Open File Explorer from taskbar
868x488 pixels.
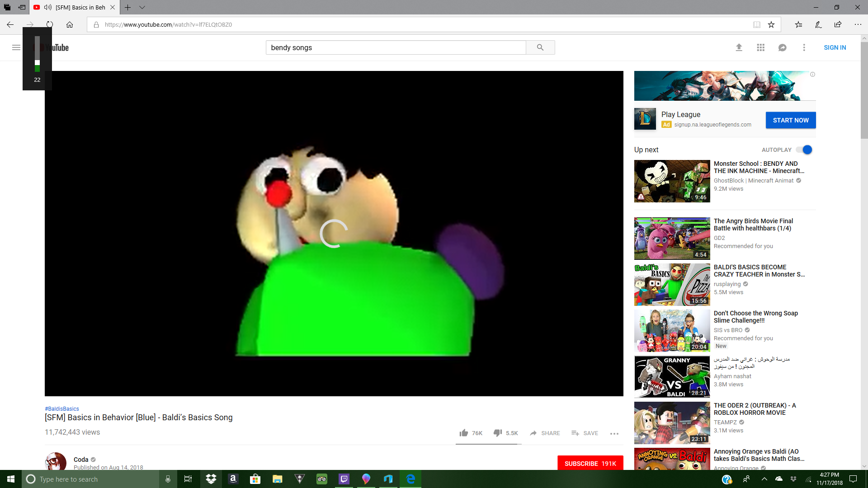[278, 479]
